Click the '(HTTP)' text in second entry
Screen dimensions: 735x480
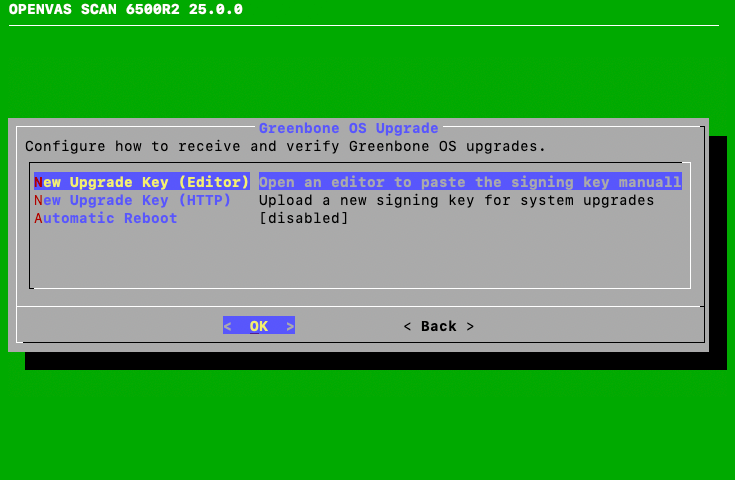(x=205, y=200)
